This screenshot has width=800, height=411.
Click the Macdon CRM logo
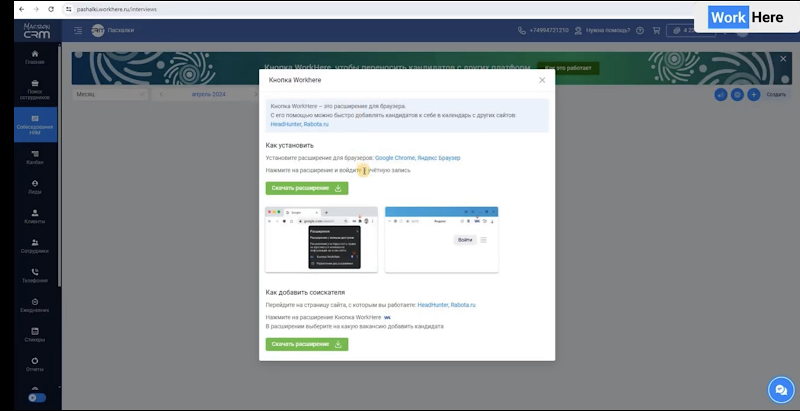pyautogui.click(x=37, y=31)
